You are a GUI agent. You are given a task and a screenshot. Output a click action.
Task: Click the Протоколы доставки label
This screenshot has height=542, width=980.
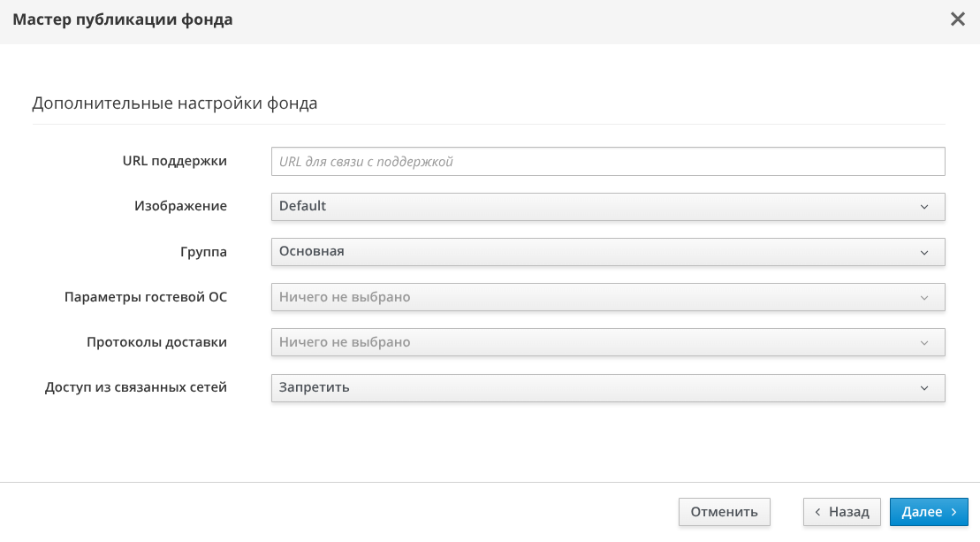pos(156,342)
